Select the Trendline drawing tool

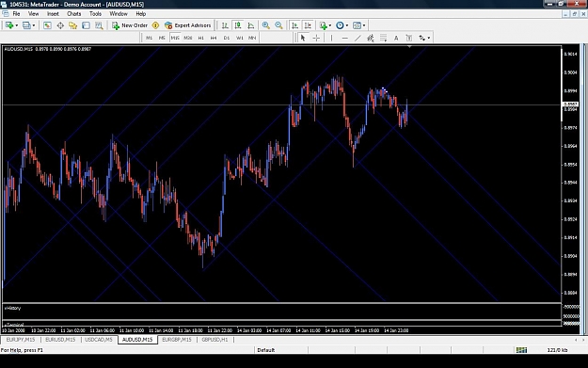(x=358, y=38)
